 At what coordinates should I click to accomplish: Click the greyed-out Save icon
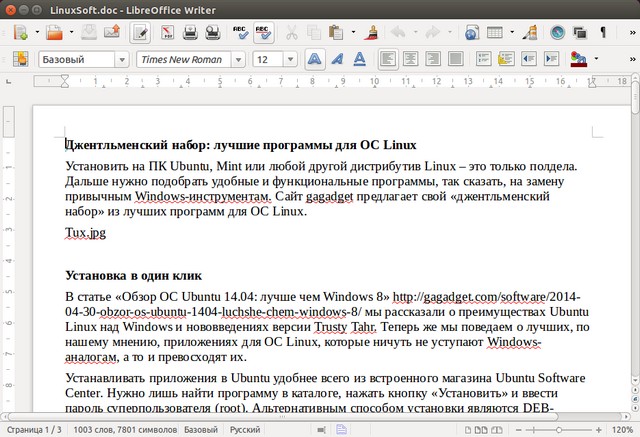pyautogui.click(x=89, y=32)
